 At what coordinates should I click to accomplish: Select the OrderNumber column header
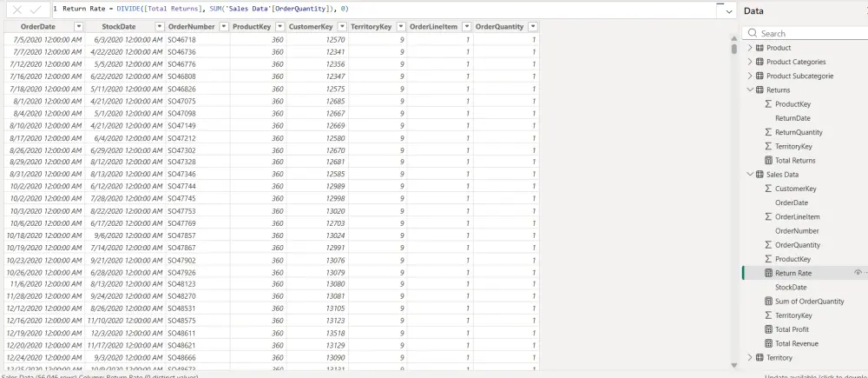click(192, 27)
